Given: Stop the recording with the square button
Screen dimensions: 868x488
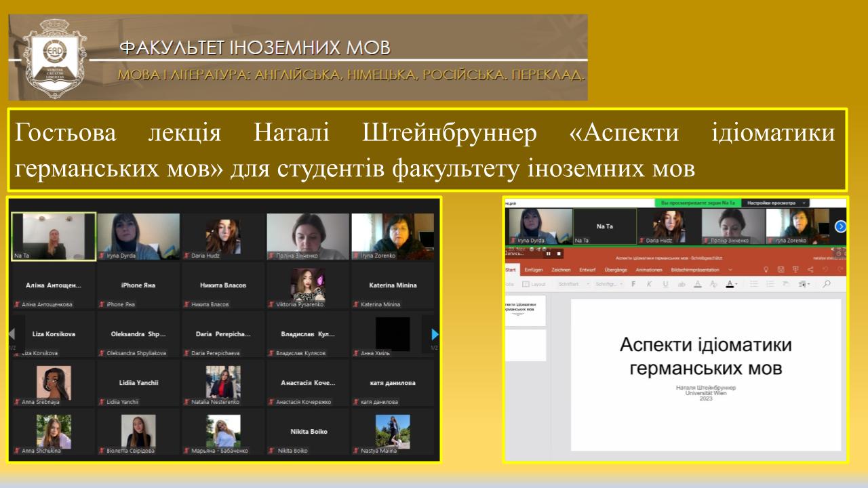Looking at the screenshot, I should 559,253.
